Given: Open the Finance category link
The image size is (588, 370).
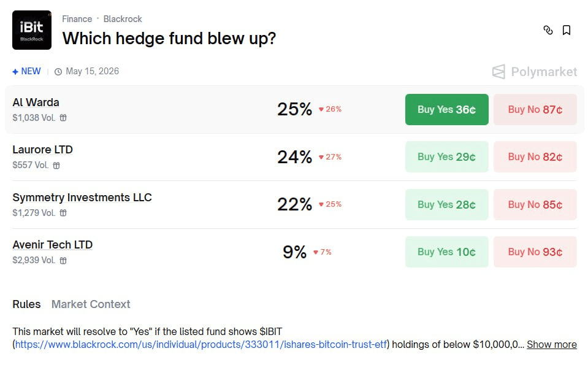Looking at the screenshot, I should point(77,19).
